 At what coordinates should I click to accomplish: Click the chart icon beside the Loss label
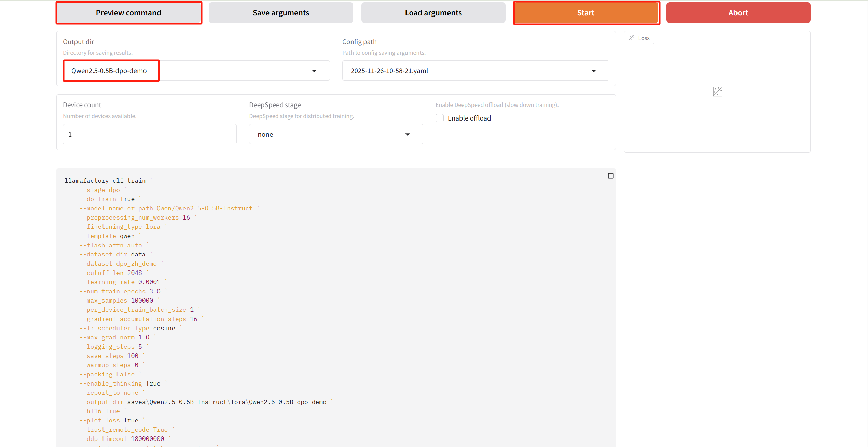coord(631,38)
